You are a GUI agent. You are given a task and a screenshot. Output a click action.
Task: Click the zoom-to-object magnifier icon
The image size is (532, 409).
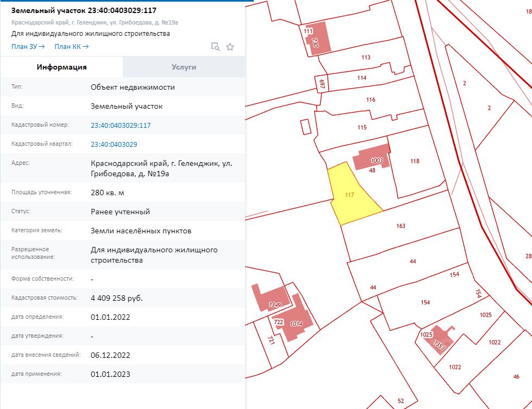tap(215, 47)
